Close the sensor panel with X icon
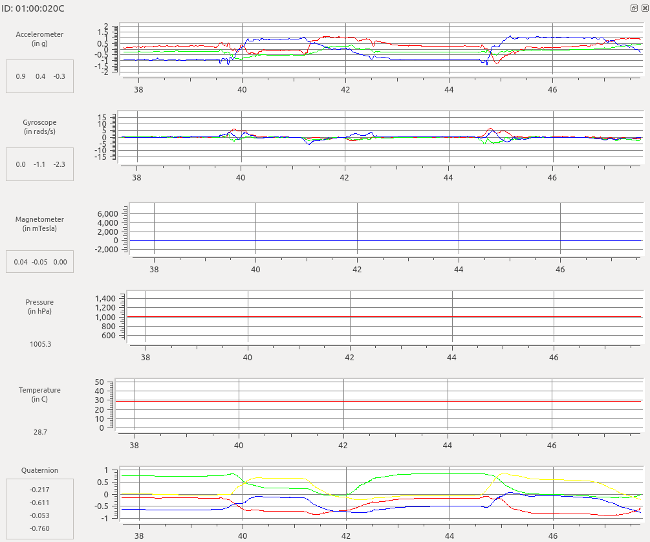The width and height of the screenshot is (650, 542). point(645,8)
